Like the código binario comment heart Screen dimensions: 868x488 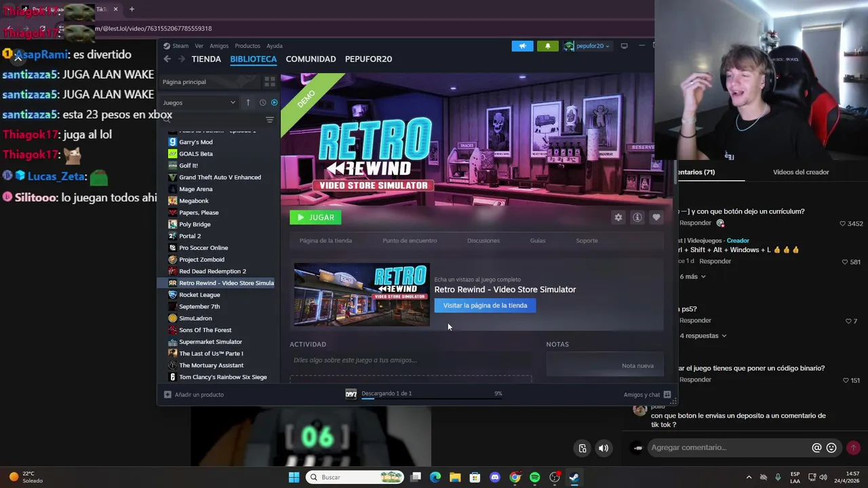point(845,380)
